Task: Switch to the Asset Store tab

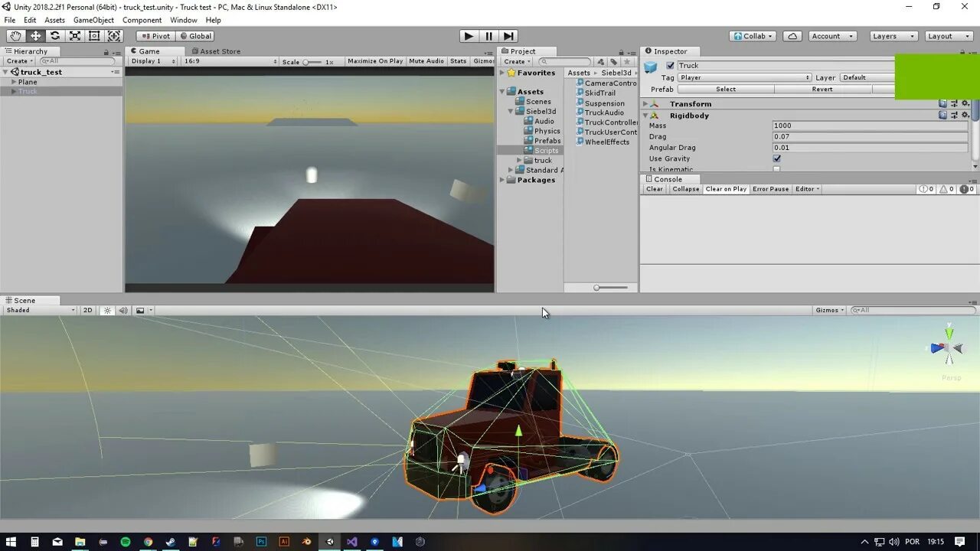Action: pos(217,51)
